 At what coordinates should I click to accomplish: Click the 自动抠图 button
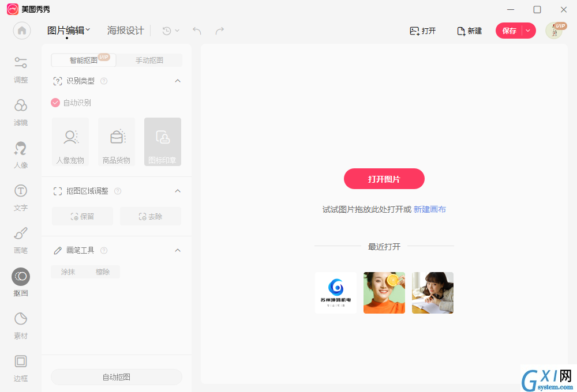tap(117, 377)
